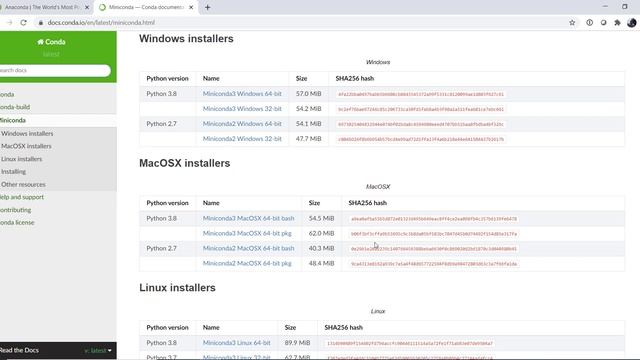640x360 pixels.
Task: Download Miniconda2 Windows 64-bit
Action: pyautogui.click(x=242, y=124)
